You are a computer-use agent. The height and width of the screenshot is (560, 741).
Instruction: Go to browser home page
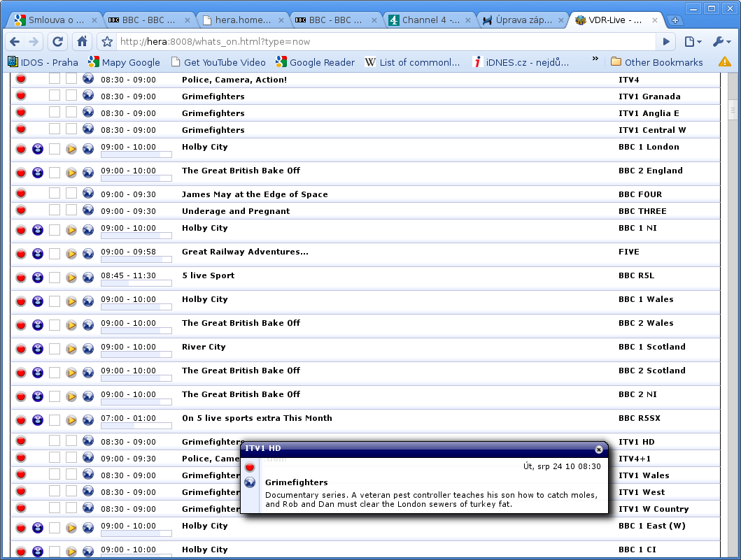[x=83, y=41]
